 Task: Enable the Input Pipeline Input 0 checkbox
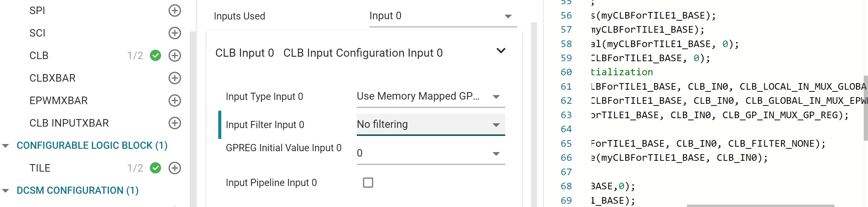[368, 183]
